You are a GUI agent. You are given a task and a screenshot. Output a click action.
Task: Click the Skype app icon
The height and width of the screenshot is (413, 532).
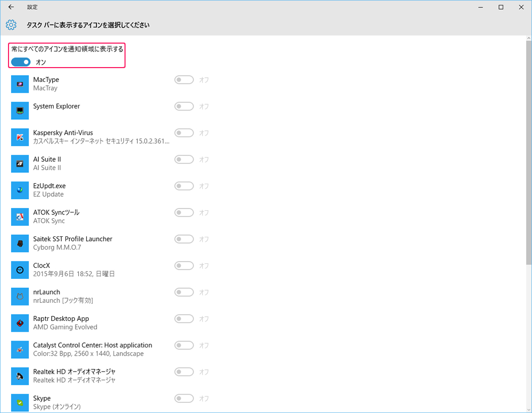pos(20,402)
